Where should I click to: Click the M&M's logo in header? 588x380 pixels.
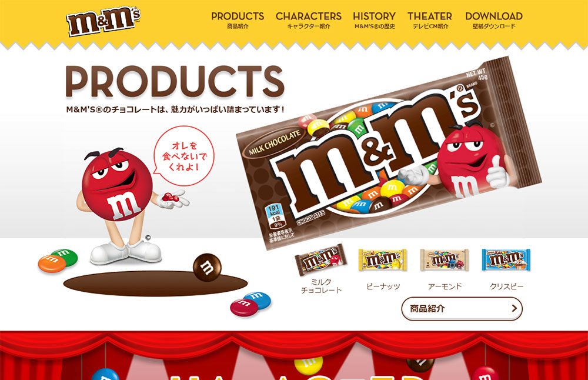point(103,22)
